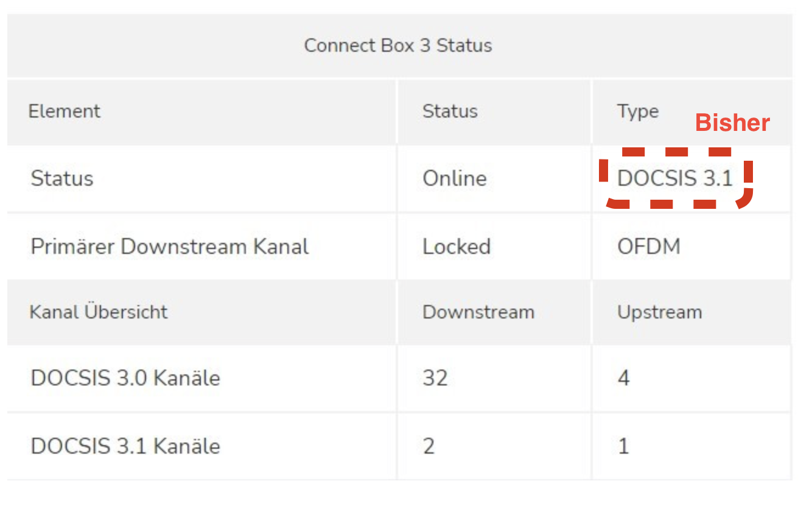
Task: Click the "Type" column header
Action: pyautogui.click(x=637, y=111)
